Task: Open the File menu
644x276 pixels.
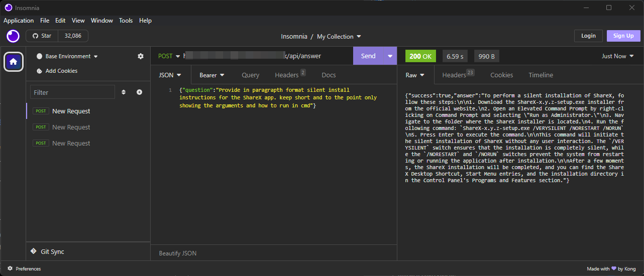Action: (x=45, y=21)
